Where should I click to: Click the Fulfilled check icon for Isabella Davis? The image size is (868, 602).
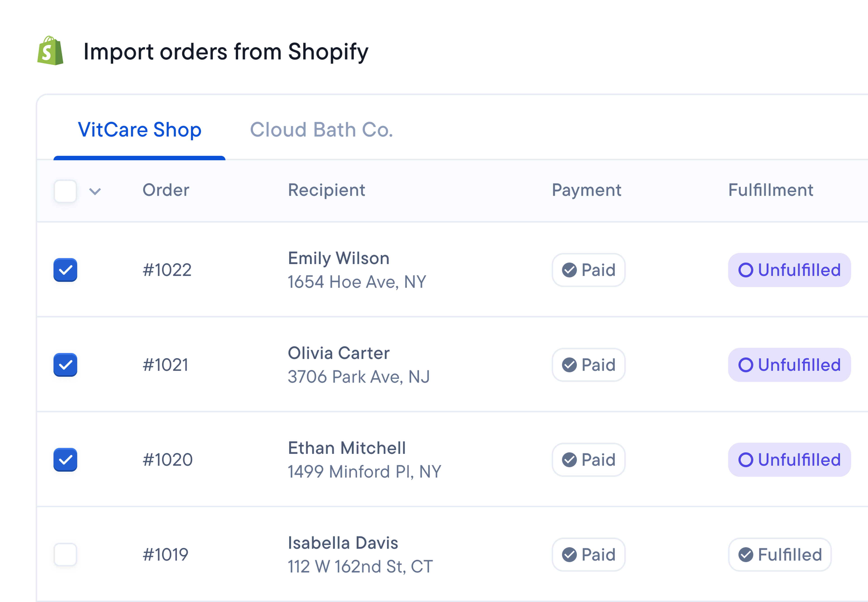(x=745, y=555)
